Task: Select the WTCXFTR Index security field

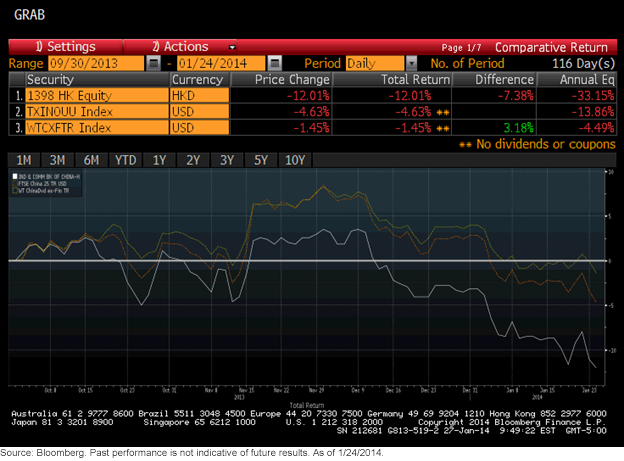Action: coord(97,127)
